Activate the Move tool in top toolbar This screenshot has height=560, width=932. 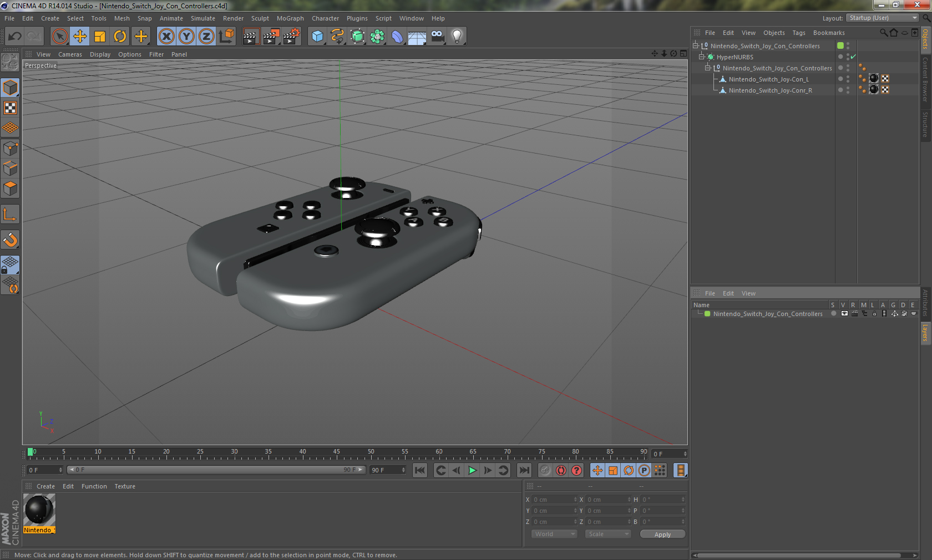click(x=80, y=37)
